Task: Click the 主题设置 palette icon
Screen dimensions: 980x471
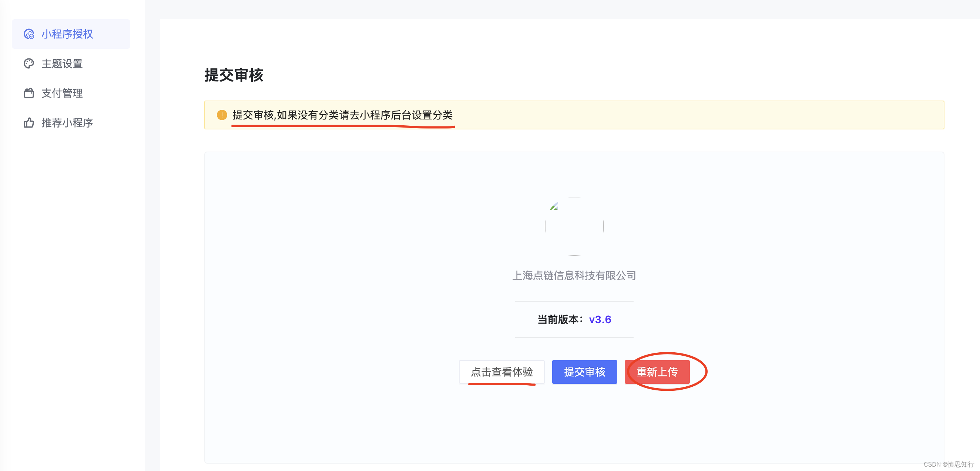Action: point(29,64)
